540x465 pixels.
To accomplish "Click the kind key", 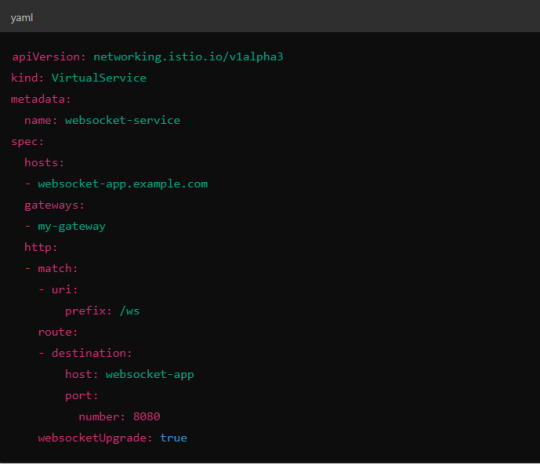I will pyautogui.click(x=27, y=78).
